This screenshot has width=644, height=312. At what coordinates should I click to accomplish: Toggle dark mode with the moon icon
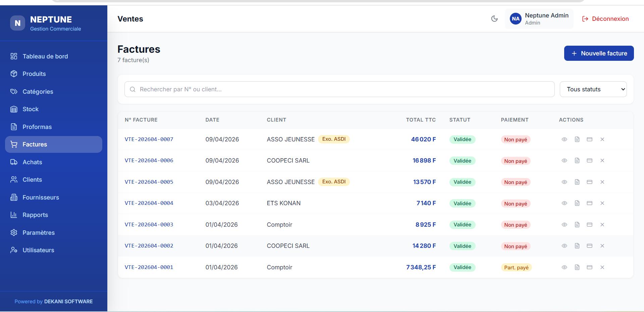(494, 19)
